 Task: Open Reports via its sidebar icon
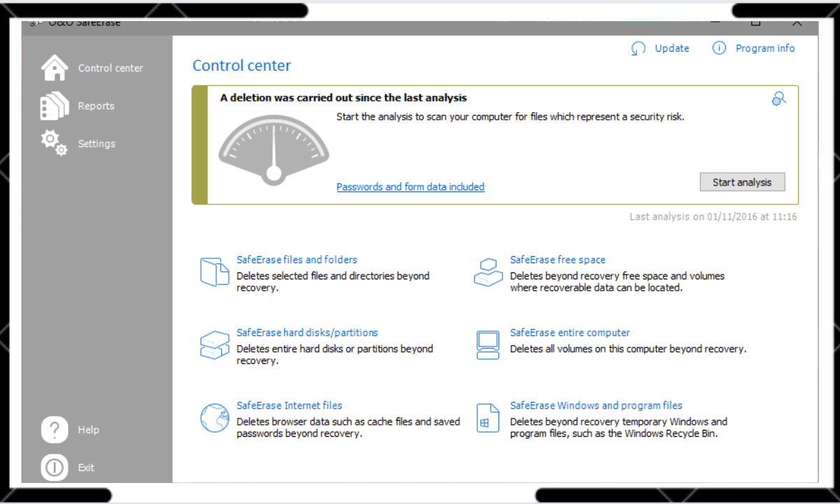(x=55, y=106)
